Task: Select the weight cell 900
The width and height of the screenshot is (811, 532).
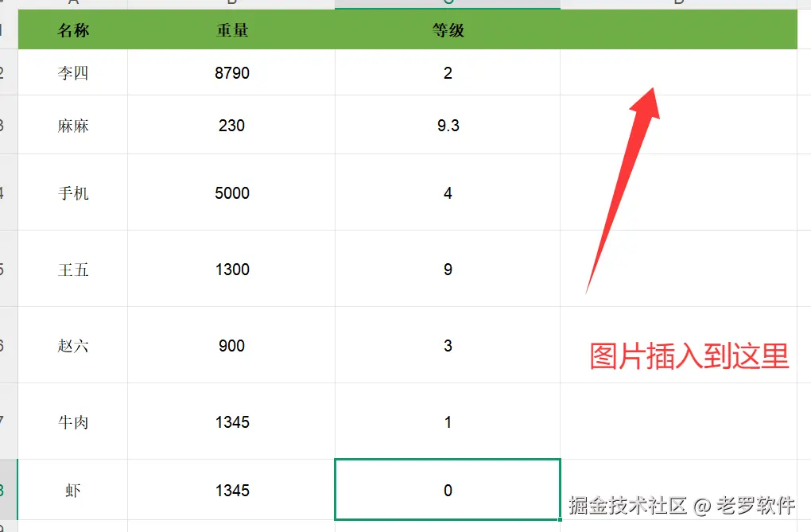Action: (231, 345)
